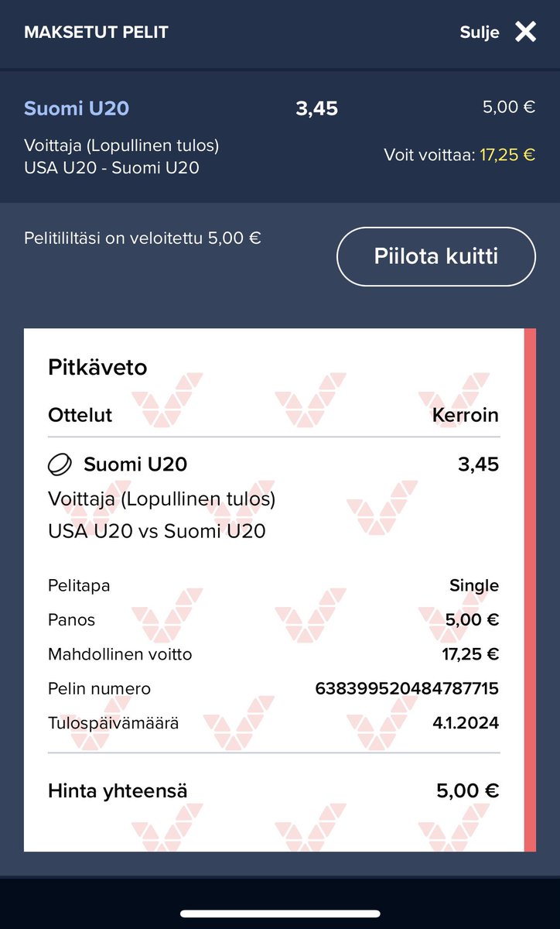
Task: Tap the account charged 5,00 € notice
Action: pos(142,238)
